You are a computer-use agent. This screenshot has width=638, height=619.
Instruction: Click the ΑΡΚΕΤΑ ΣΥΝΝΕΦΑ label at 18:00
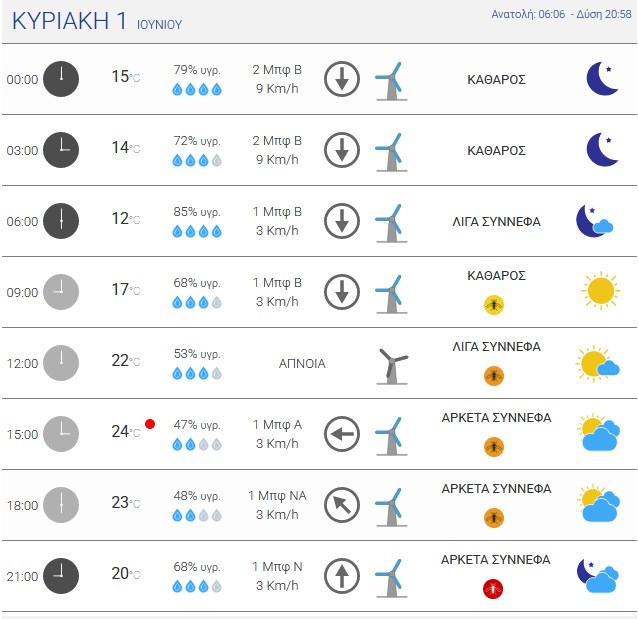coord(496,488)
